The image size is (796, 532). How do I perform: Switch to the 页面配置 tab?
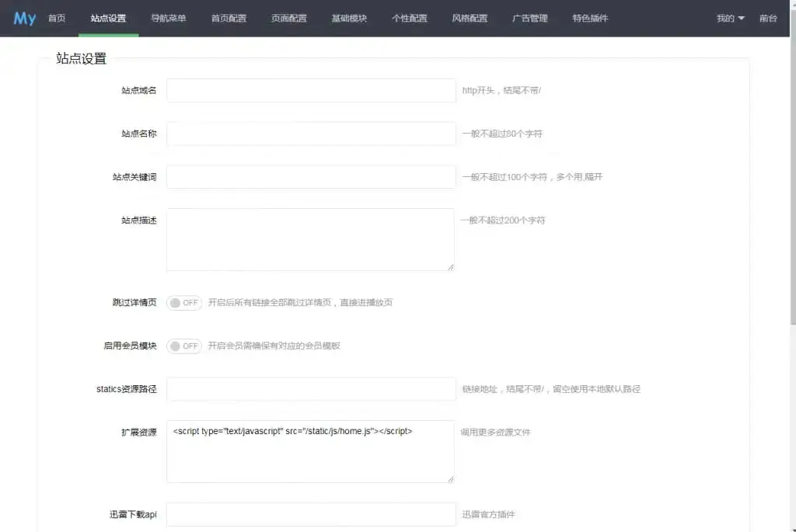[x=288, y=18]
